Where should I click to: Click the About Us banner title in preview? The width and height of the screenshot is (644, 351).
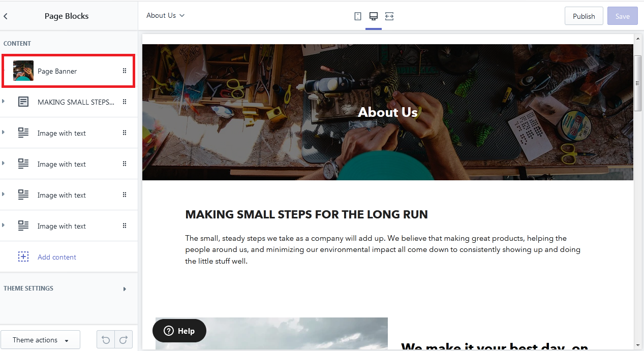(388, 112)
